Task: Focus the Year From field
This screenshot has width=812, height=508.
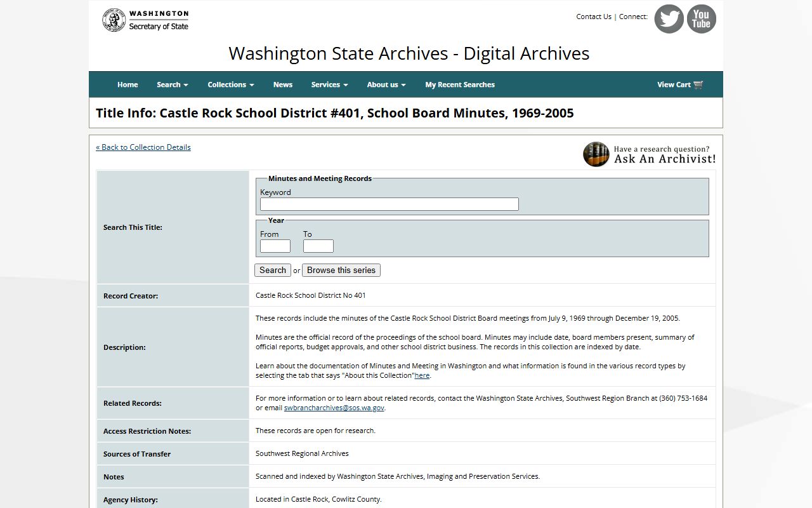Action: tap(275, 246)
